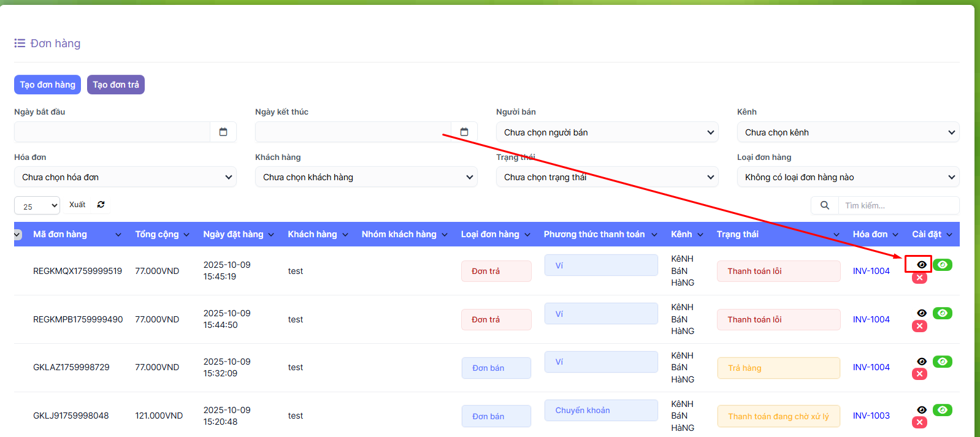Delete order REGKMQX1759999519 with red X

pyautogui.click(x=919, y=278)
